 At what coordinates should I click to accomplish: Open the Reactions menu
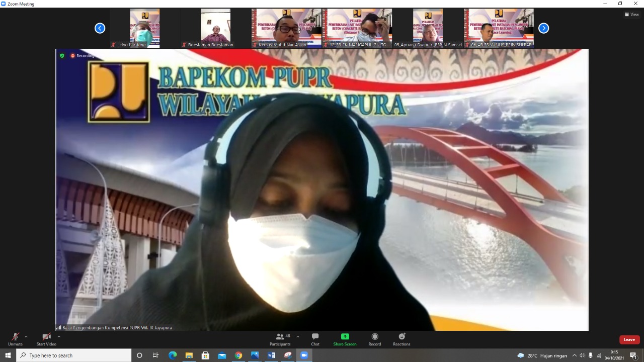click(x=401, y=339)
